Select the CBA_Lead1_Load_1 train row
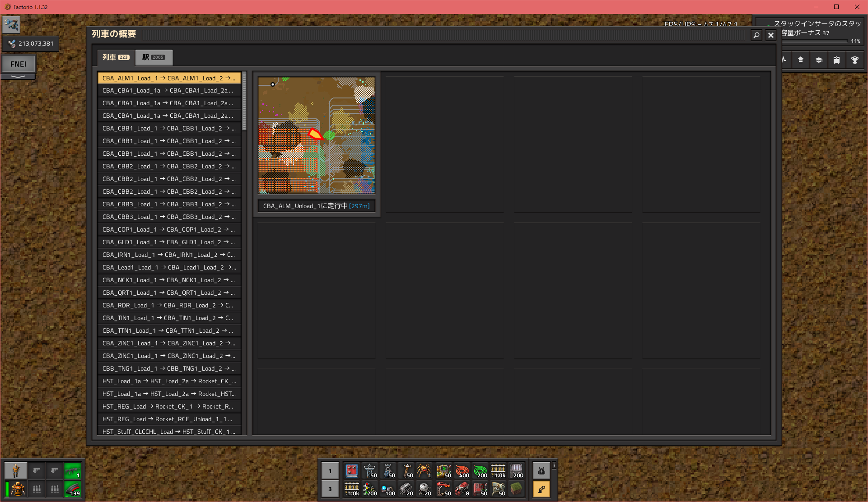The image size is (868, 502). (x=169, y=268)
